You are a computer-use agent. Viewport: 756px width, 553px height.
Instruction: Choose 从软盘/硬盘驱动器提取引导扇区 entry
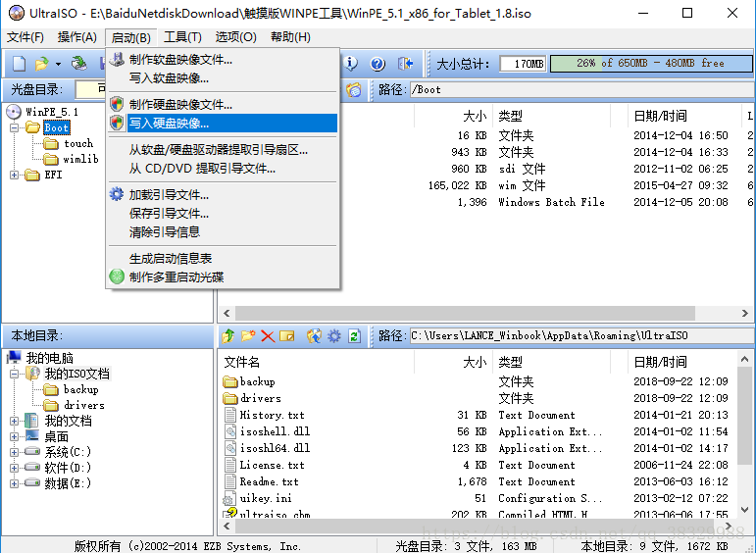tap(223, 150)
